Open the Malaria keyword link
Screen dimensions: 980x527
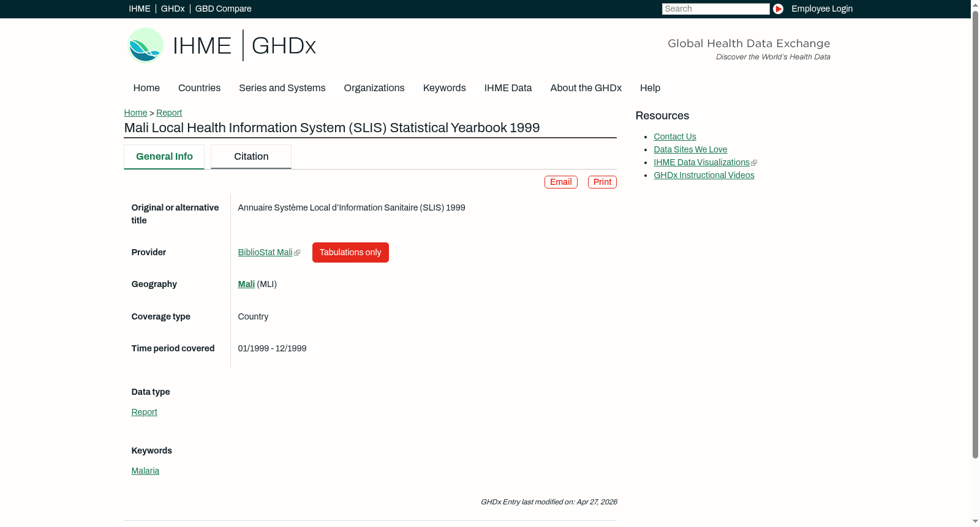click(x=145, y=471)
